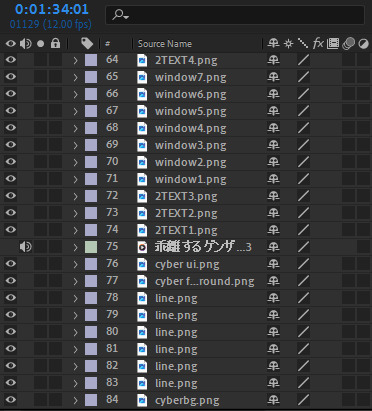Click the Solo dot column header icon
The height and width of the screenshot is (411, 372).
point(41,44)
